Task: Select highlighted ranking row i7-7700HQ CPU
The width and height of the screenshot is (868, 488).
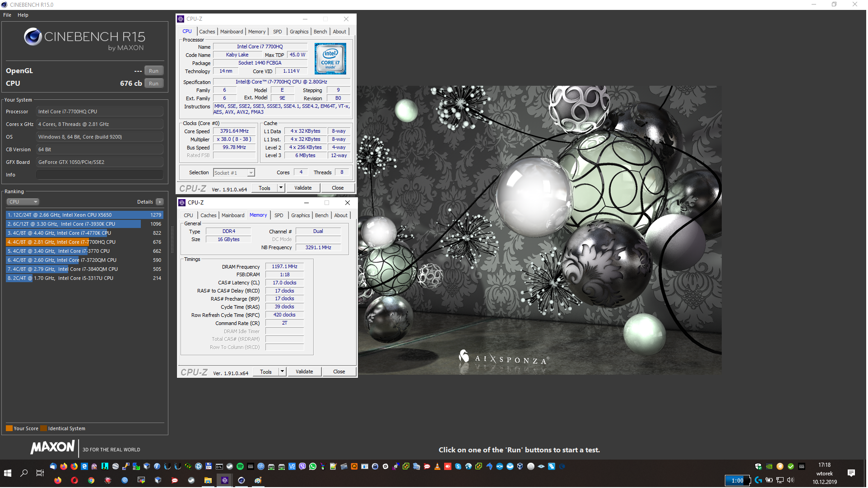Action: tap(84, 242)
